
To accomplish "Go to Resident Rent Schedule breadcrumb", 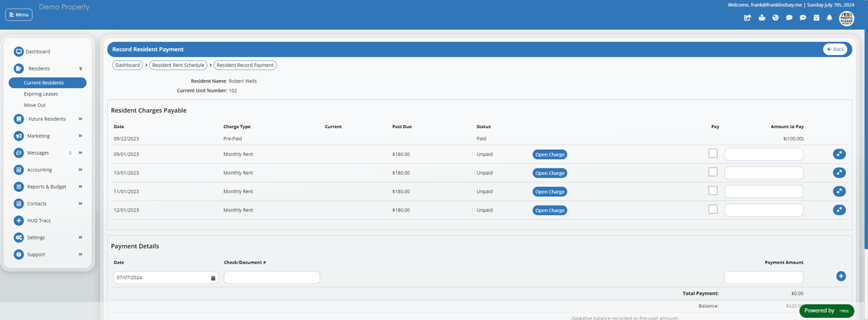I will coord(178,65).
